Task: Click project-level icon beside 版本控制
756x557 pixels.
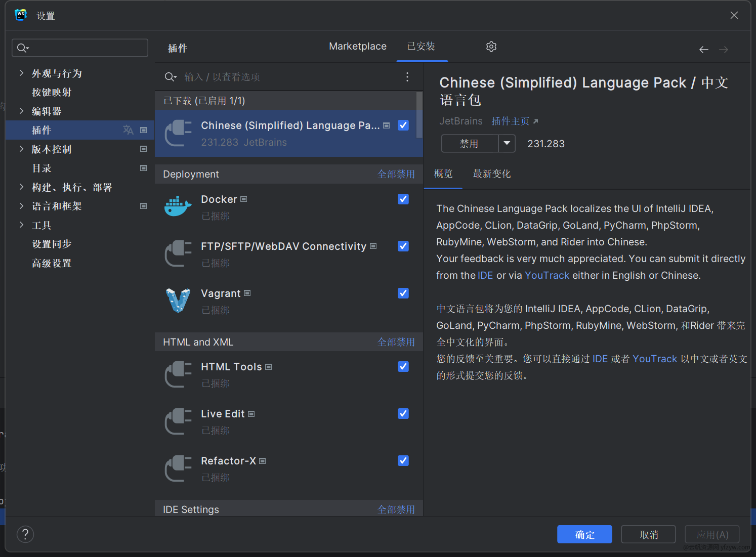Action: tap(144, 149)
